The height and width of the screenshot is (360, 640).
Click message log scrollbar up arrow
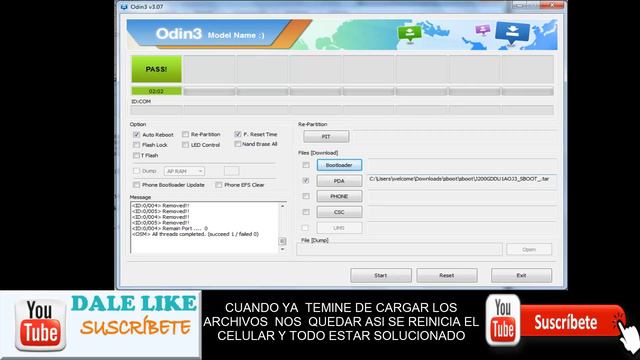pos(282,206)
